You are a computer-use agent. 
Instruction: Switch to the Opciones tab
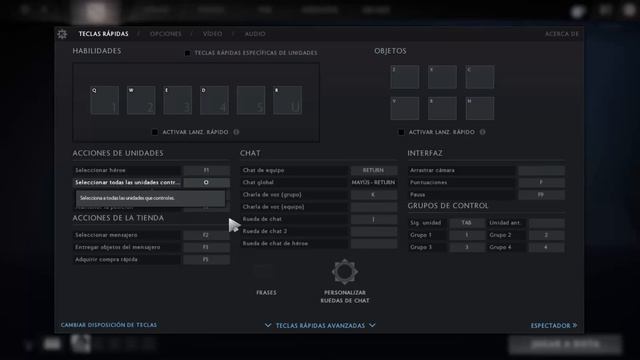pyautogui.click(x=165, y=34)
